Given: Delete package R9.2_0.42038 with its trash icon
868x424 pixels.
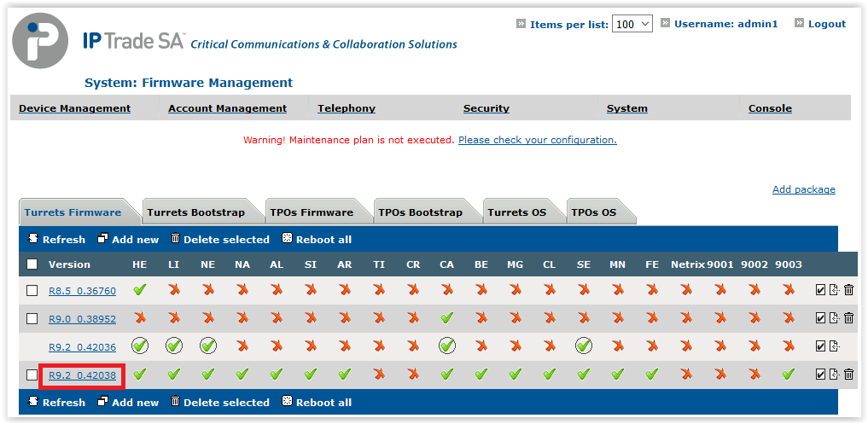Looking at the screenshot, I should coord(848,375).
